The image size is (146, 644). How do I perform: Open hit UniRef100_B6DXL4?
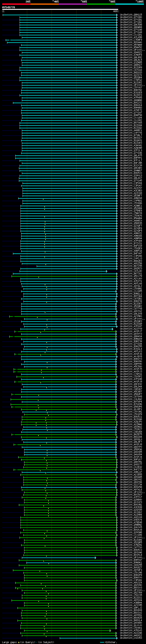click(131, 620)
